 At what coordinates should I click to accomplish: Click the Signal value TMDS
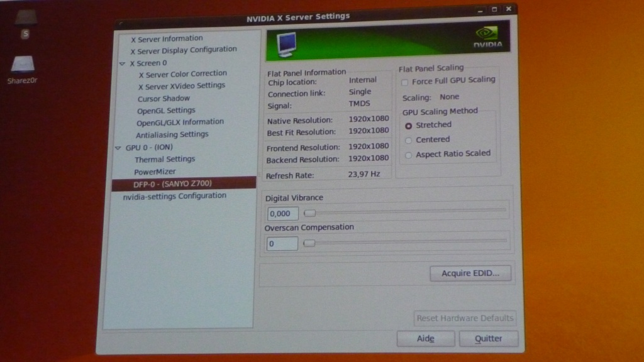359,104
